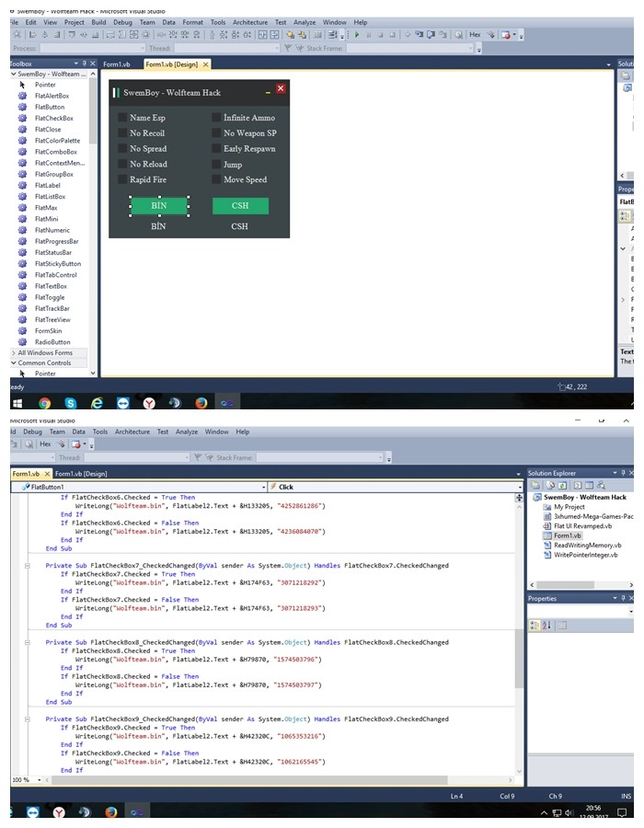
Task: Click the selected green BİN button
Action: point(159,206)
